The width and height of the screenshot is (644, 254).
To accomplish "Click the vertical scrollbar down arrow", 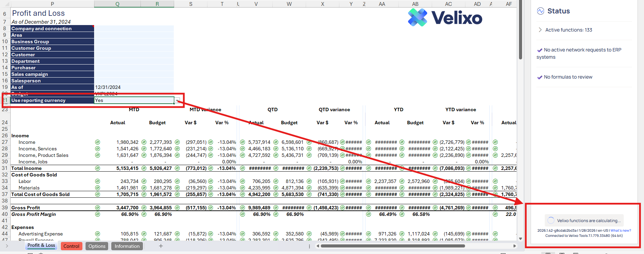I will coord(520,239).
